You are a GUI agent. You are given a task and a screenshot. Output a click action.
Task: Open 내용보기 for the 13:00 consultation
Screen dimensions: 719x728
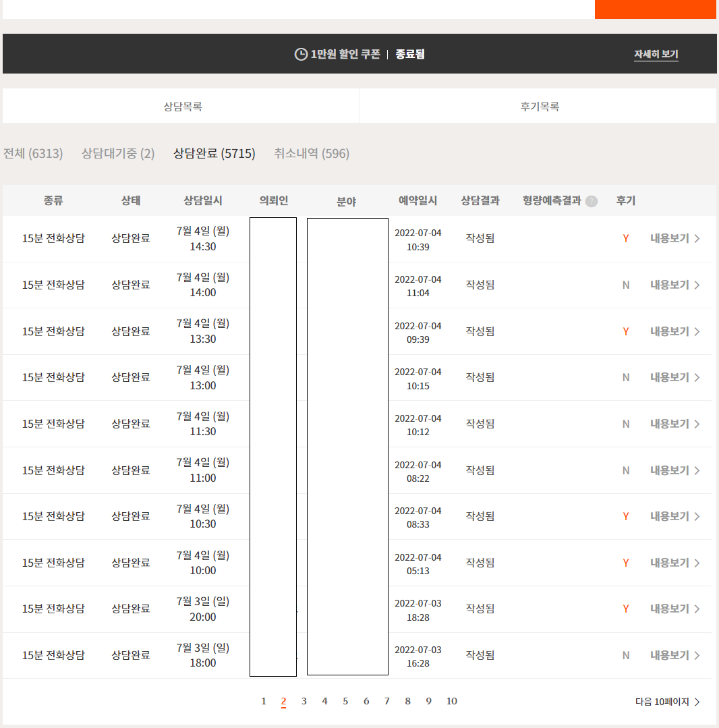click(x=674, y=377)
